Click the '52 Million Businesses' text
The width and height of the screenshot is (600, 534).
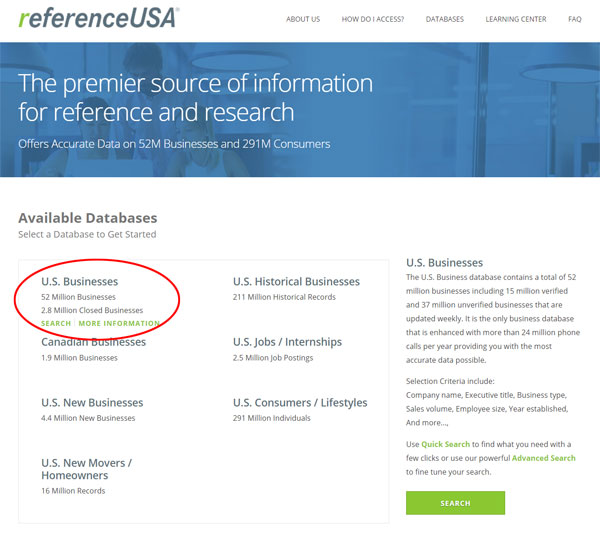coord(78,297)
